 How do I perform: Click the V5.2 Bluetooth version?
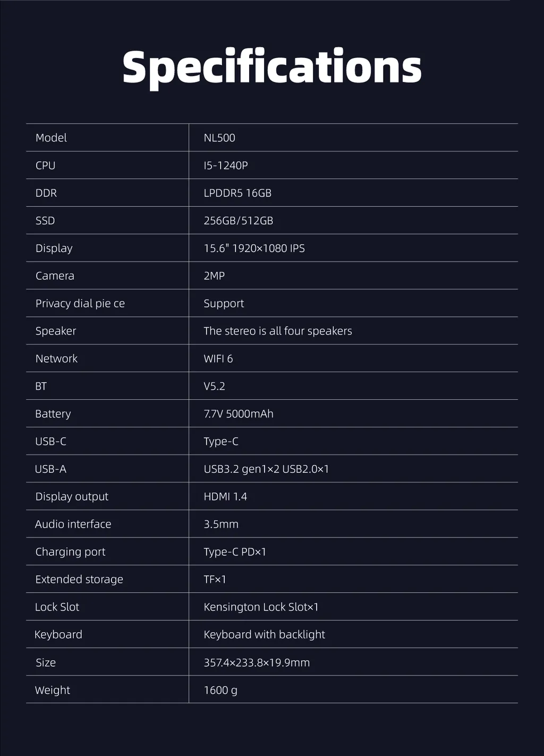point(214,387)
